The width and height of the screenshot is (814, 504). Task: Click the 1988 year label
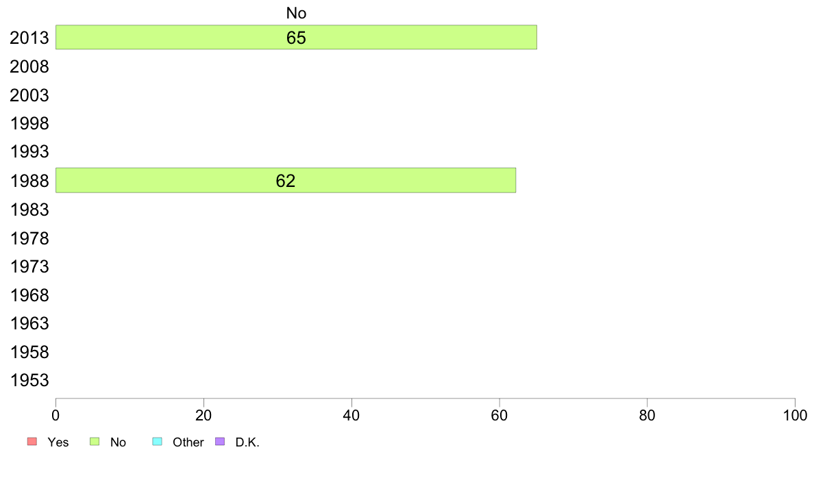29,181
